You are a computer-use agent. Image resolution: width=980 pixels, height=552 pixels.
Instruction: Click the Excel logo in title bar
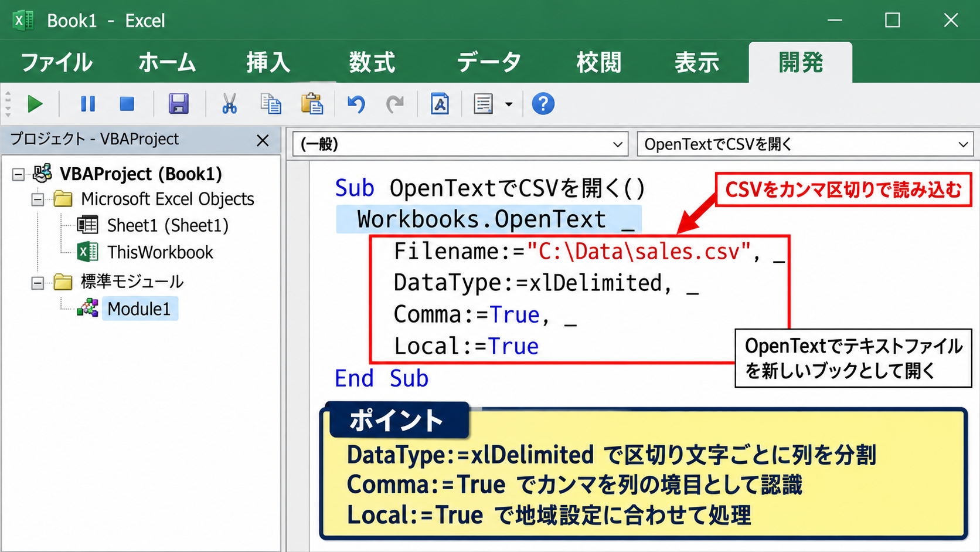[23, 21]
